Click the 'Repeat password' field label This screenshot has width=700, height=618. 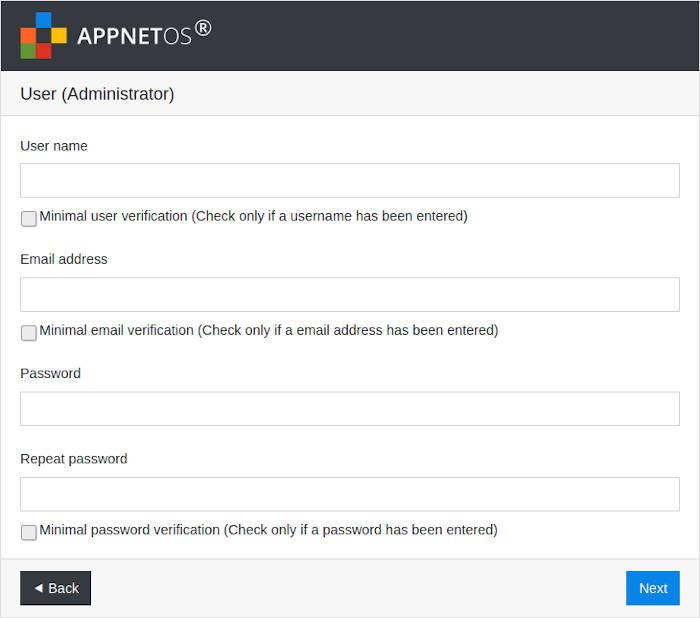click(74, 459)
